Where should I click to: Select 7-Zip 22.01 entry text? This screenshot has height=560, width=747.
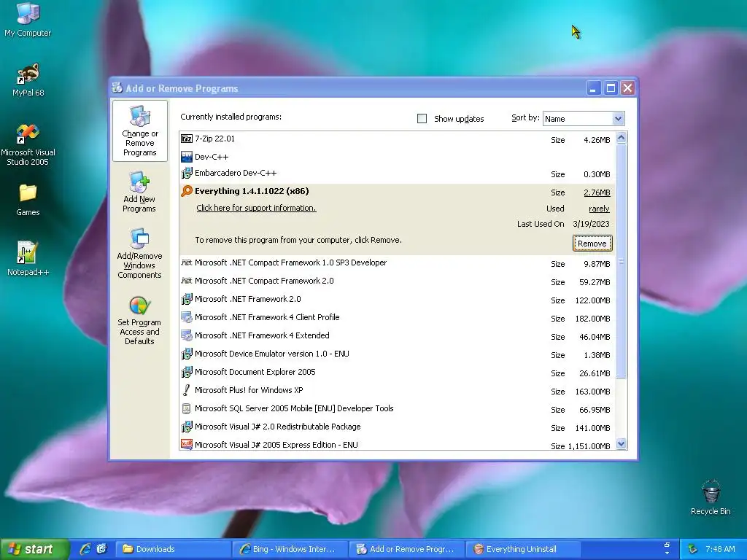[x=215, y=139]
